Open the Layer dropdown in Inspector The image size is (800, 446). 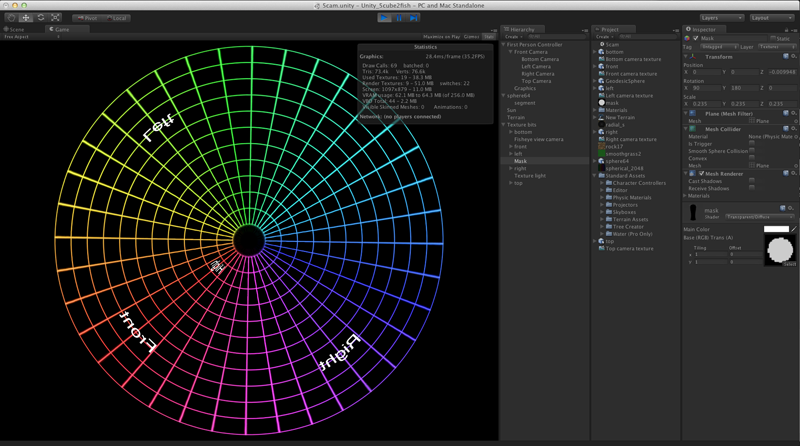coord(776,47)
